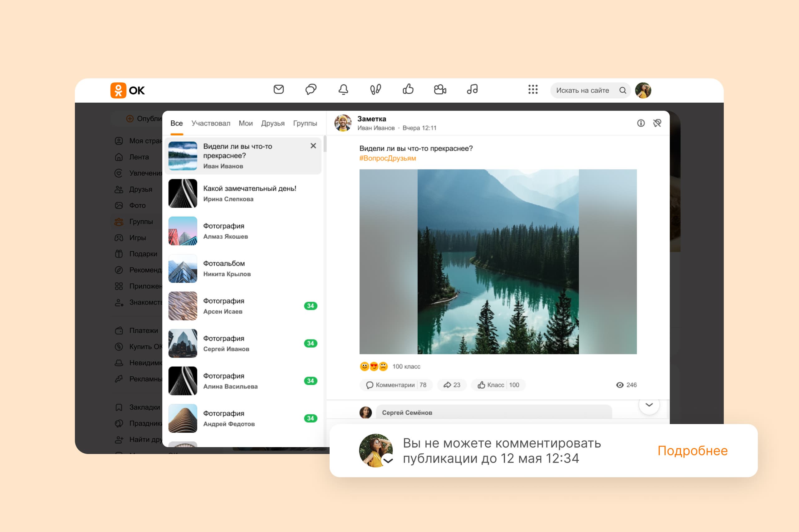The width and height of the screenshot is (799, 532).
Task: Open the thumbs-up events icon
Action: 408,90
